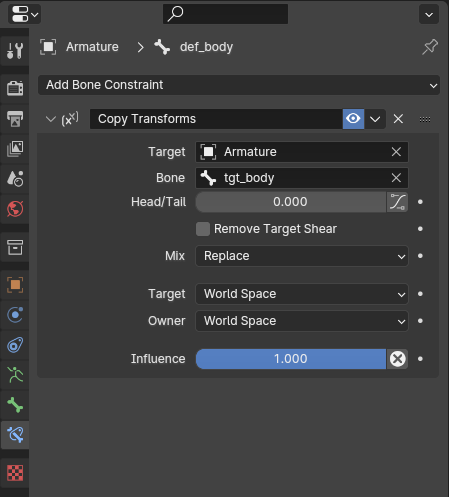Click the Influence slider
Image resolution: width=449 pixels, height=497 pixels.
tap(291, 359)
